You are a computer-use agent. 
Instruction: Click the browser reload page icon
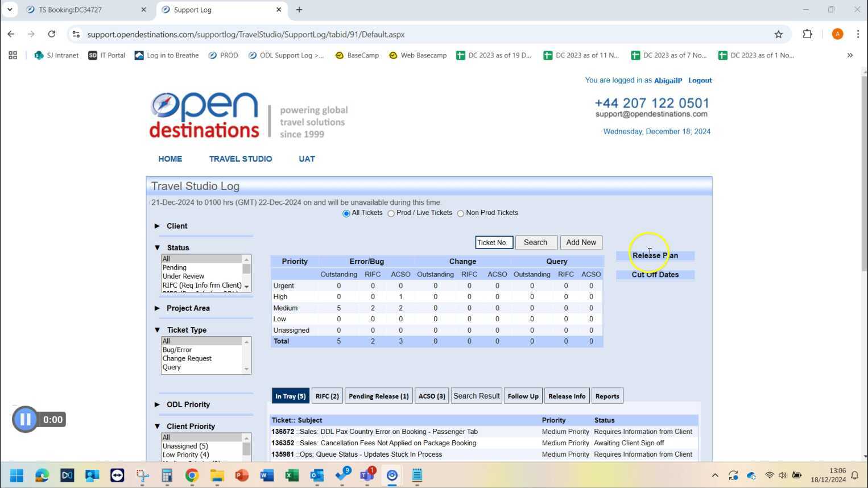point(52,34)
